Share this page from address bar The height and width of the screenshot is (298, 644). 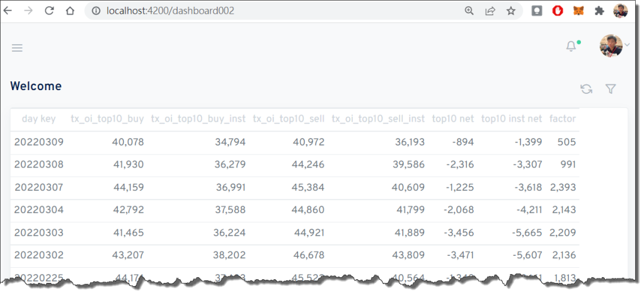point(490,11)
